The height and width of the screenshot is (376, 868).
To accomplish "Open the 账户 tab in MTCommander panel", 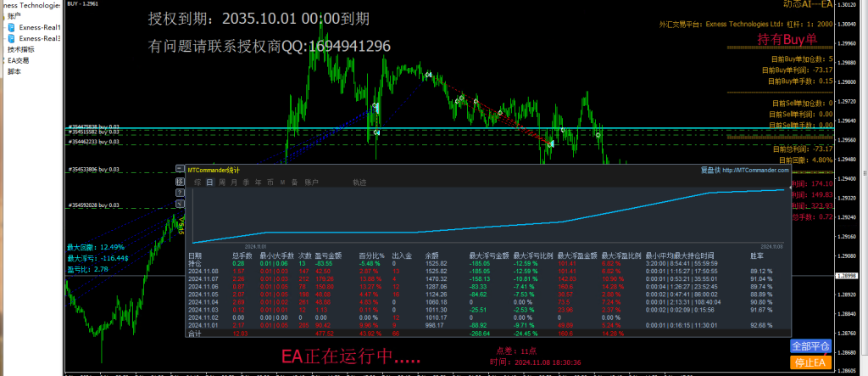I will (312, 182).
